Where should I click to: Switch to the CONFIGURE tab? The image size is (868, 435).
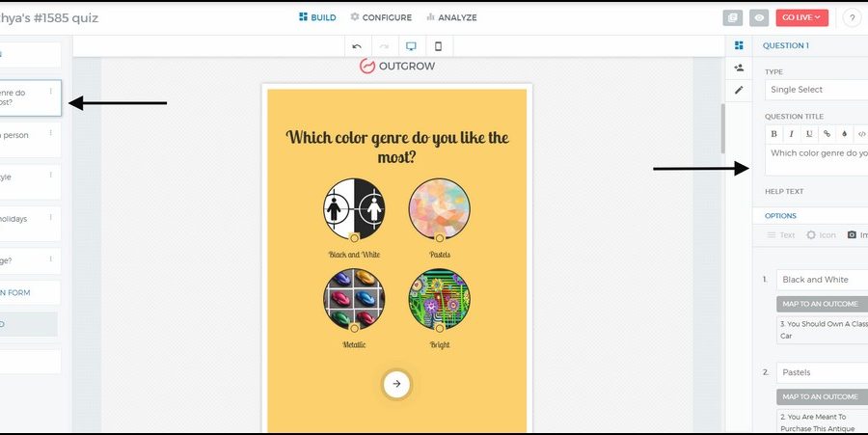[x=381, y=17]
